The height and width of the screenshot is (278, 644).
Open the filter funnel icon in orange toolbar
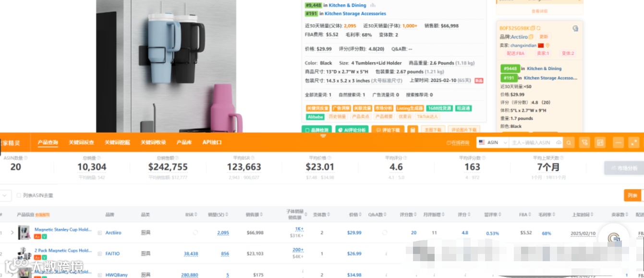pos(584,142)
